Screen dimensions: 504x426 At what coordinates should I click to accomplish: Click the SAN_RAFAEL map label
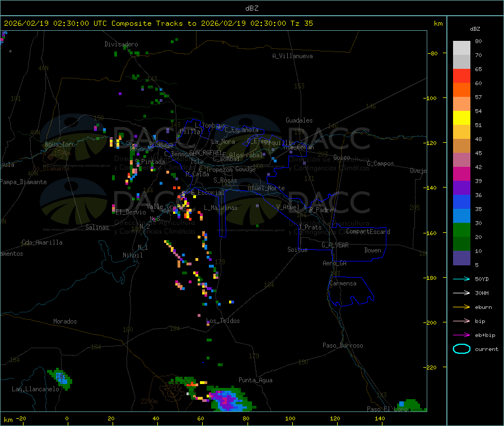pyautogui.click(x=206, y=152)
